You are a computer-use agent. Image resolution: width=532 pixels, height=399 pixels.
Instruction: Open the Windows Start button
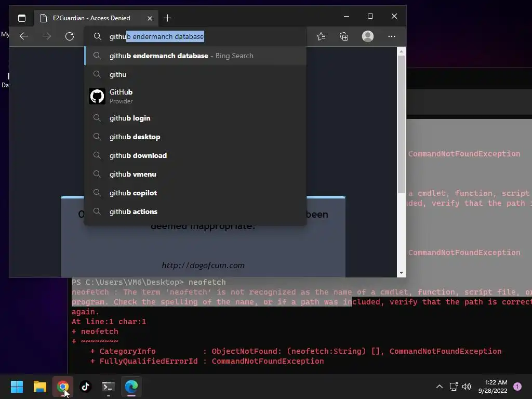point(17,387)
